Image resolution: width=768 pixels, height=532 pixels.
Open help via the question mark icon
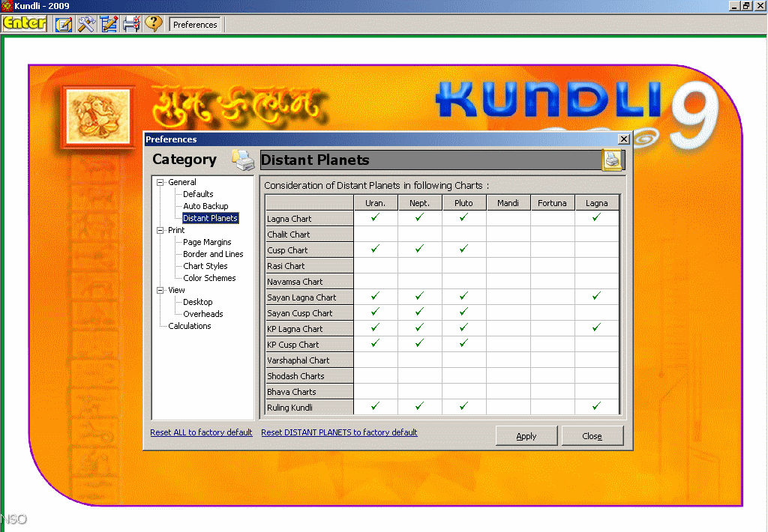coord(154,24)
